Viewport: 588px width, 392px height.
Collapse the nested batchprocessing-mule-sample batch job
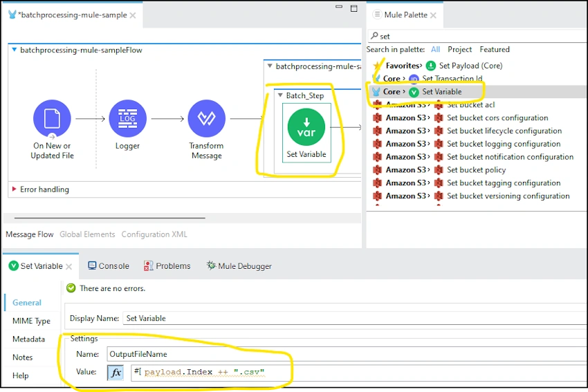click(x=270, y=66)
